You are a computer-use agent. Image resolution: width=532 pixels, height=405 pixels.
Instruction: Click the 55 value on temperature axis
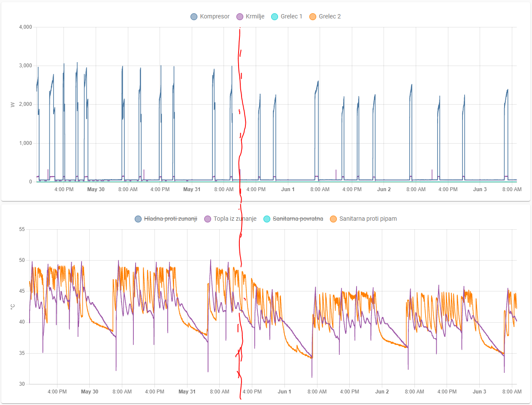pyautogui.click(x=22, y=229)
